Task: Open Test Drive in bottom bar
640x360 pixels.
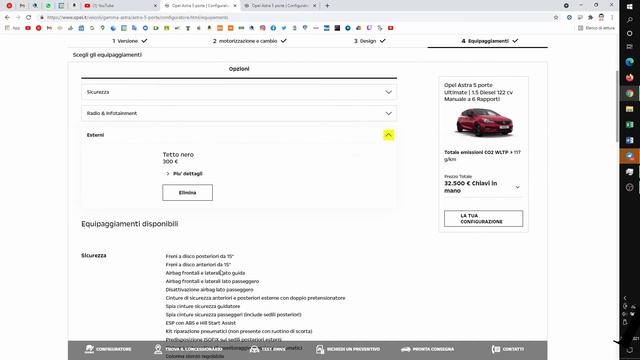Action: click(x=268, y=349)
